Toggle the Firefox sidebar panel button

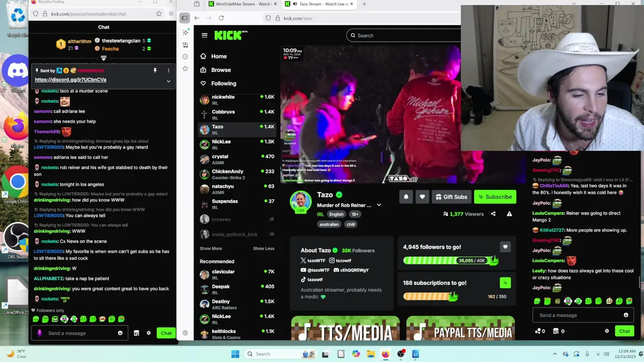pos(185,18)
